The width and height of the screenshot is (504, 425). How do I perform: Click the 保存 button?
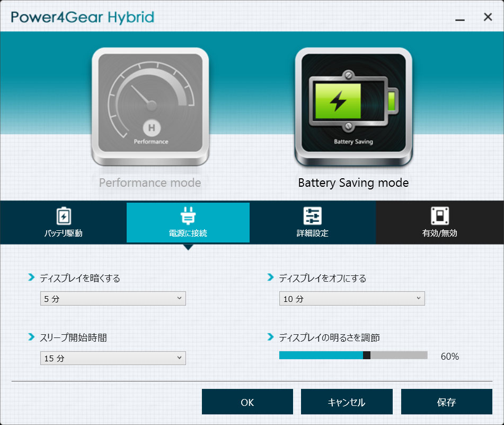[446, 402]
